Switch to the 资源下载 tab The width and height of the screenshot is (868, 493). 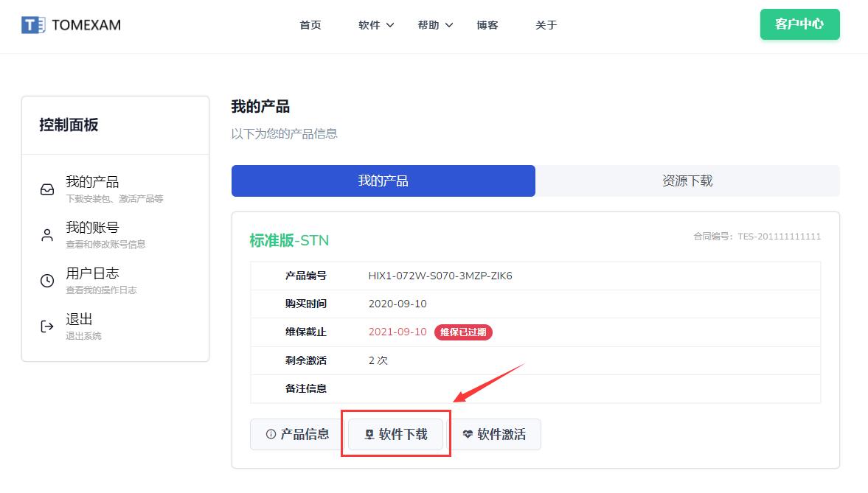(687, 181)
